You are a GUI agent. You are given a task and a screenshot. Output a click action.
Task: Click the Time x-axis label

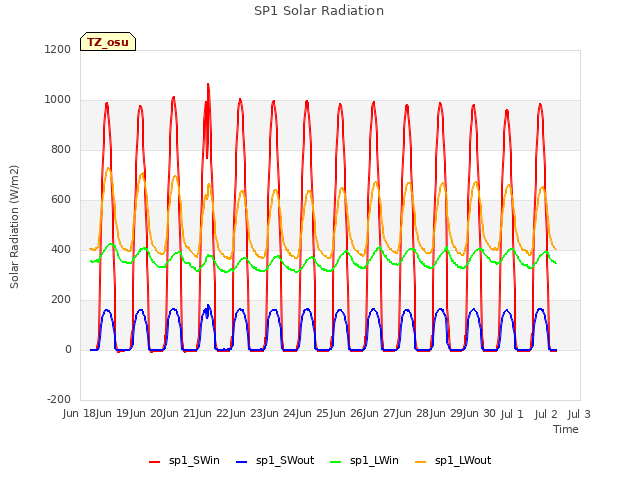pyautogui.click(x=566, y=429)
